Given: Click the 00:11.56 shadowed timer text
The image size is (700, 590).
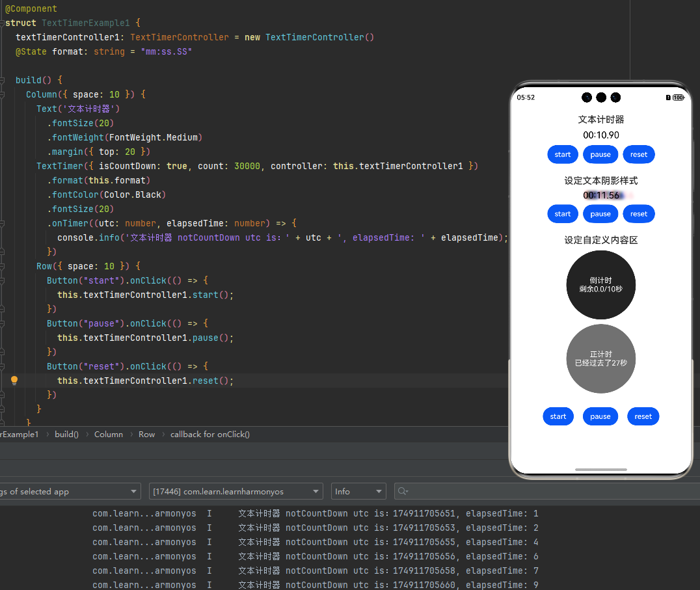Looking at the screenshot, I should click(601, 195).
